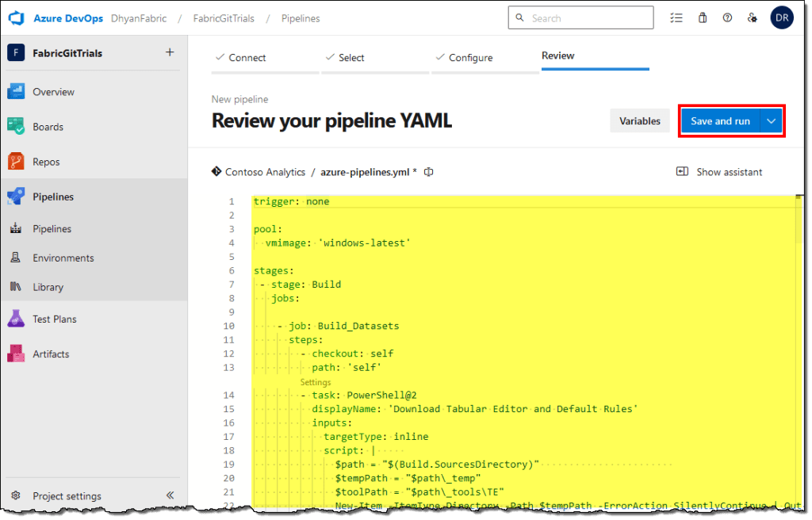
Task: Open user settings icon in header
Action: pos(753,18)
